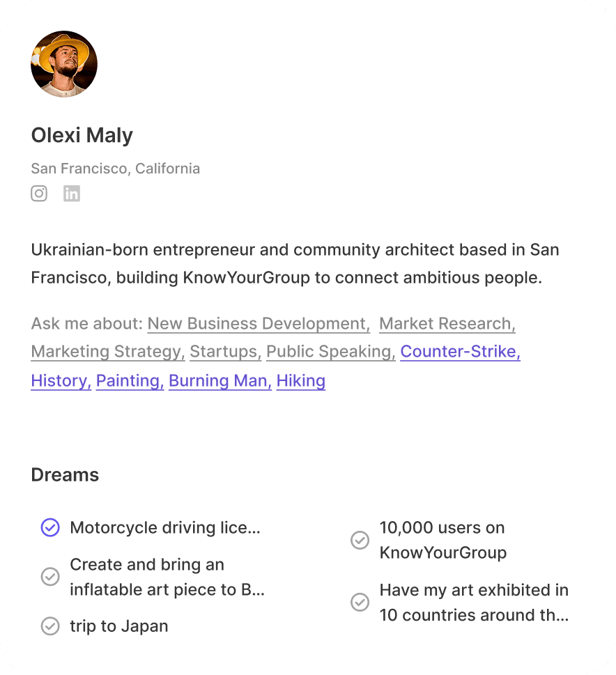This screenshot has width=616, height=675.
Task: Select the Market Research topic link
Action: coord(447,324)
